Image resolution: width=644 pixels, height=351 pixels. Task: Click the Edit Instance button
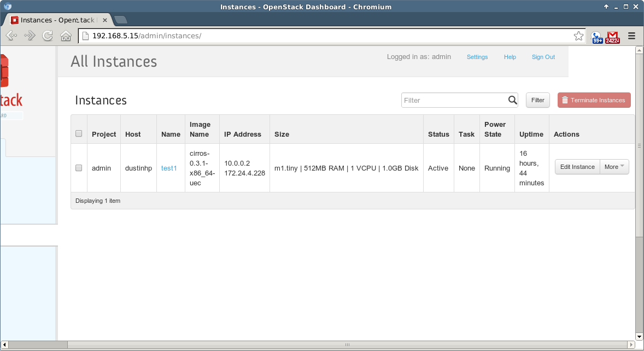(x=577, y=167)
